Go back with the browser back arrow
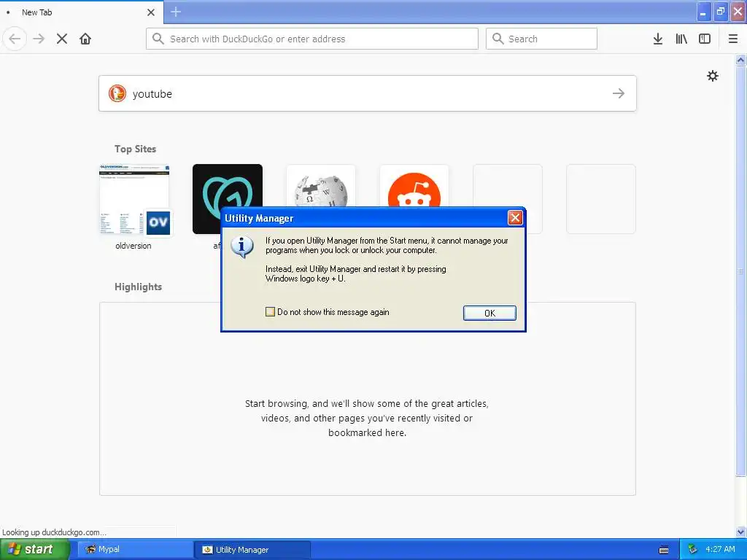Image resolution: width=747 pixels, height=560 pixels. (x=15, y=39)
